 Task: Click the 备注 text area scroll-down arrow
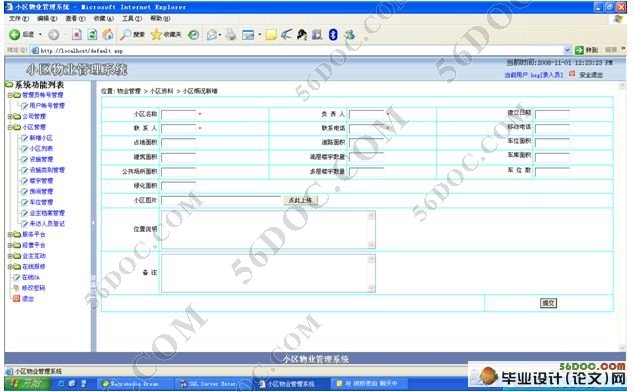click(372, 288)
